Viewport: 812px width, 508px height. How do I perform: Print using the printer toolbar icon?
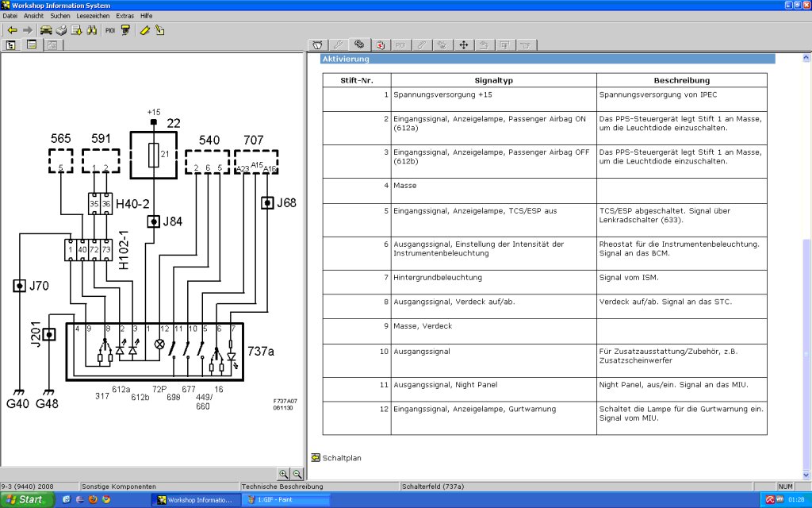coord(61,31)
